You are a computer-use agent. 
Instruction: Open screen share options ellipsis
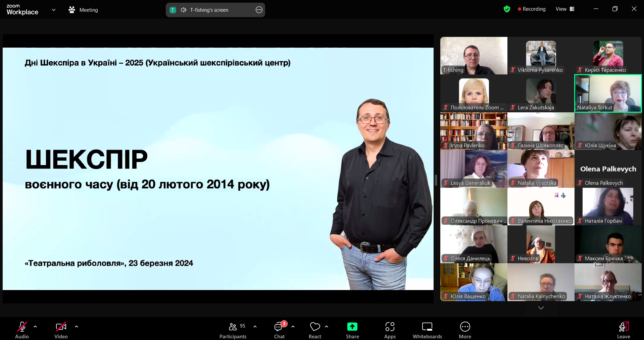click(259, 10)
